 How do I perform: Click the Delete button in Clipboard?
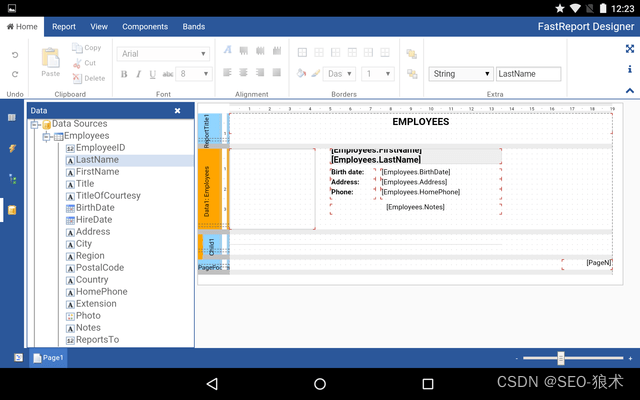coord(89,78)
